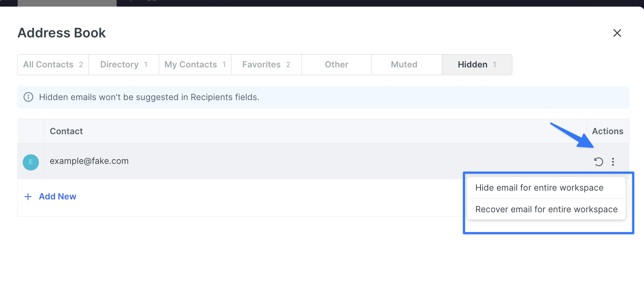Image resolution: width=644 pixels, height=294 pixels.
Task: Click the recover (undo arrow) icon for example@fake.com
Action: click(x=598, y=162)
